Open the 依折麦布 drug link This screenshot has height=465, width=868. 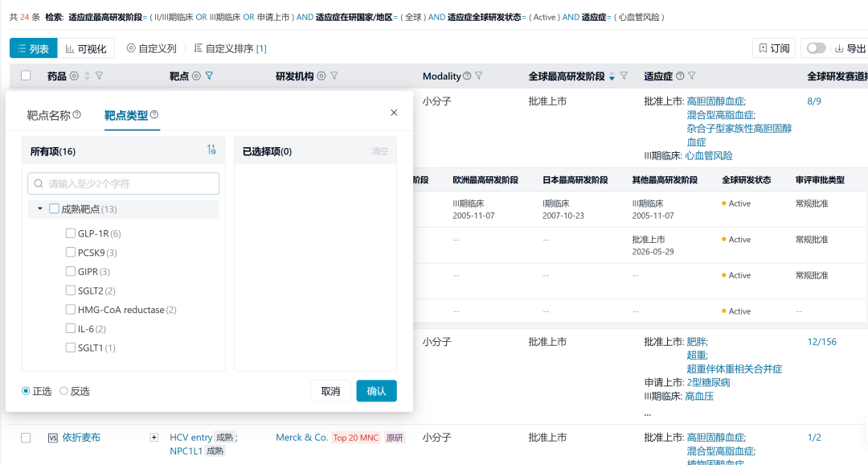coord(81,438)
